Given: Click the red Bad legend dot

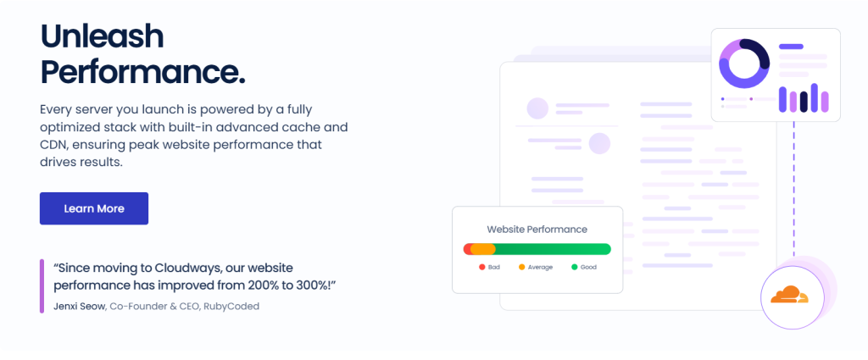Looking at the screenshot, I should tap(481, 267).
